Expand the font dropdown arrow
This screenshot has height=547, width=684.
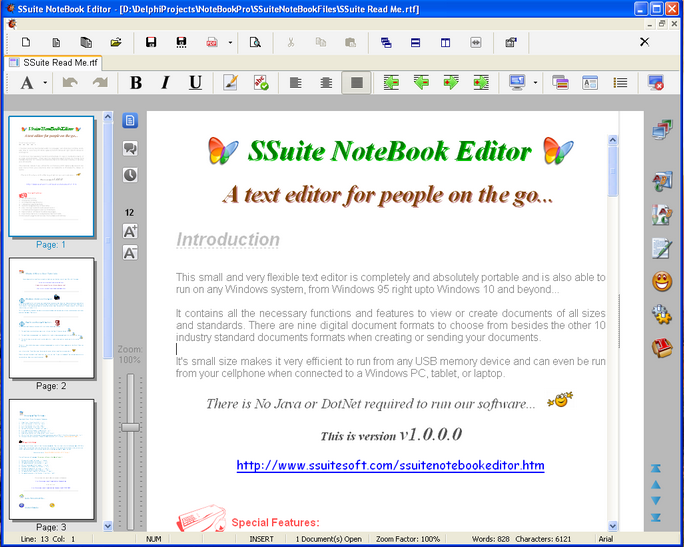tap(45, 82)
